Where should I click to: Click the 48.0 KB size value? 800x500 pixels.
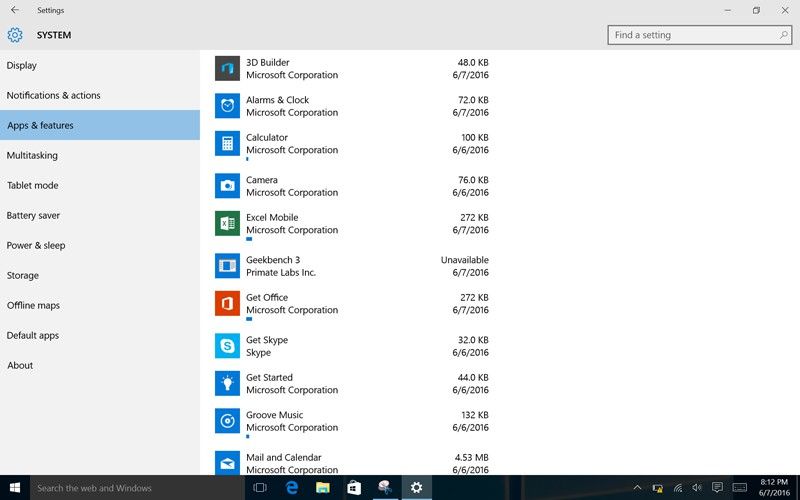point(473,62)
